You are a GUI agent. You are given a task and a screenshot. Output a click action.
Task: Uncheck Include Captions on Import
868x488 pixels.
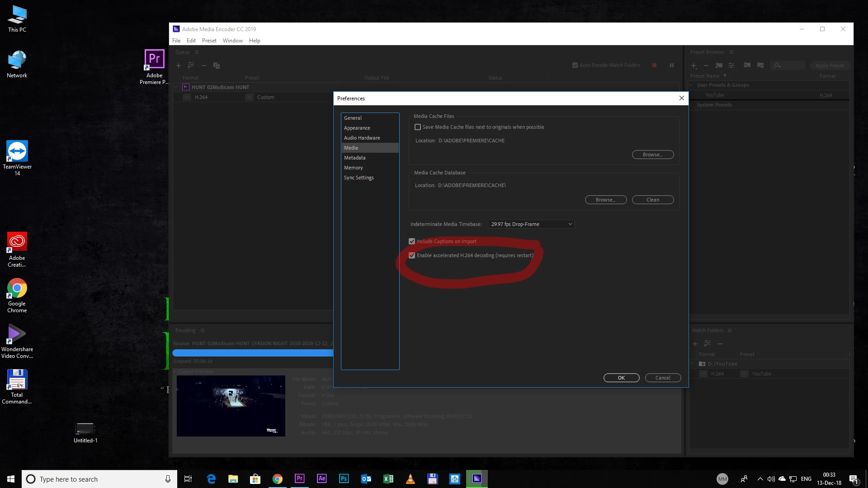412,241
